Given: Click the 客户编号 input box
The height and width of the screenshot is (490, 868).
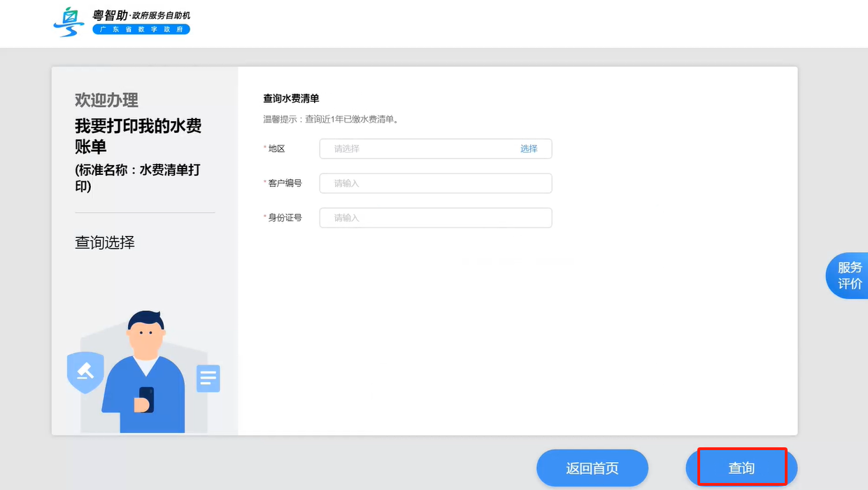Looking at the screenshot, I should pos(435,183).
